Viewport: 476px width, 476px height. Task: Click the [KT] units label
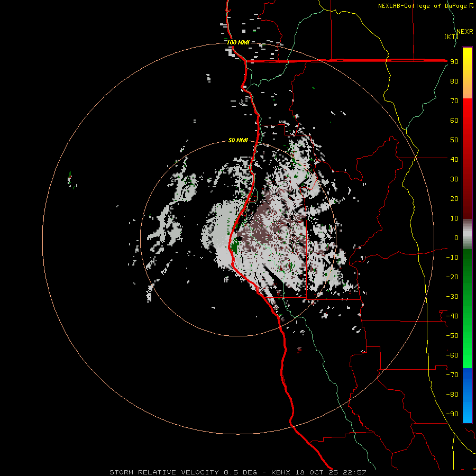tap(451, 36)
